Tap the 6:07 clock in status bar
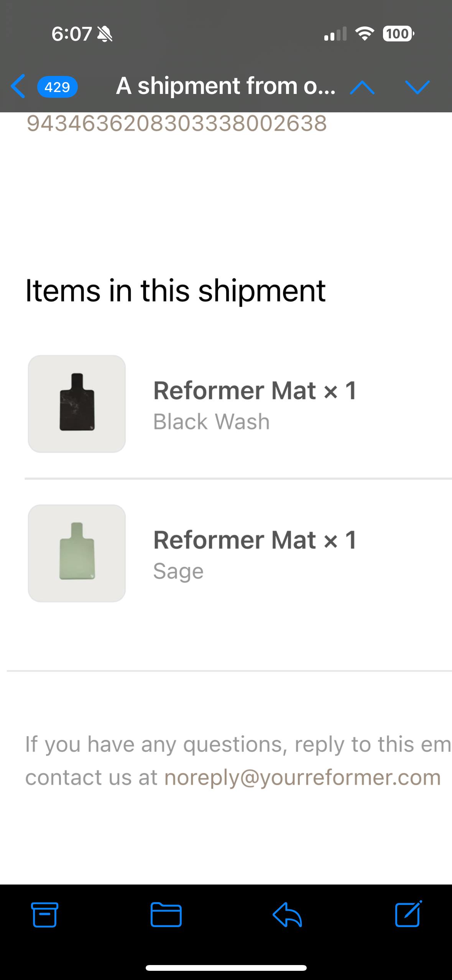 pos(71,34)
